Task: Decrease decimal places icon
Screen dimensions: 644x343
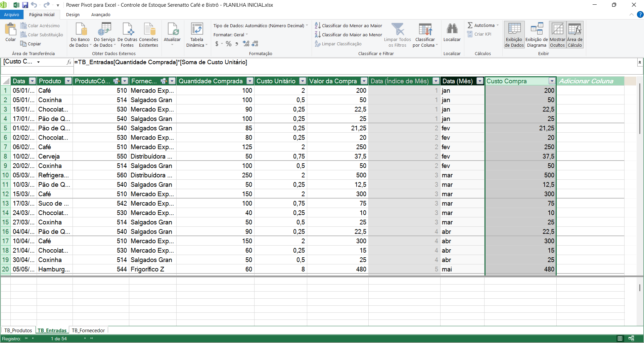Action: point(255,44)
